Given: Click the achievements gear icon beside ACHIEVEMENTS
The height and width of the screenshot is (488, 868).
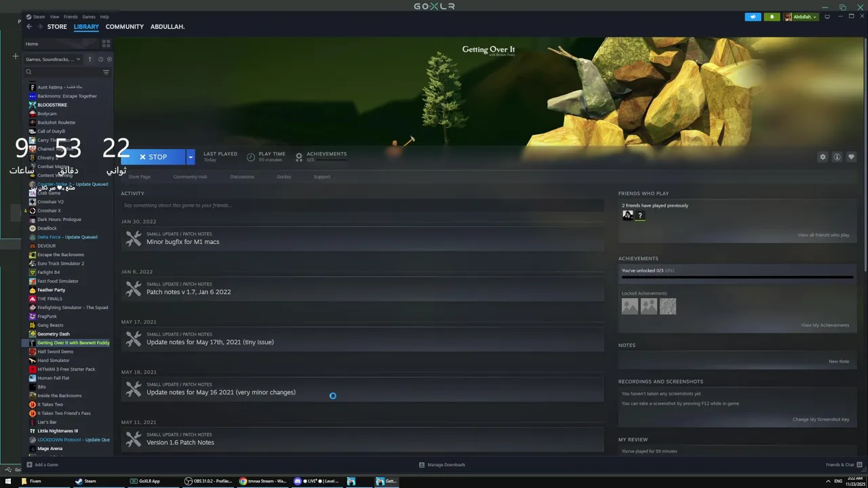Looking at the screenshot, I should pyautogui.click(x=298, y=157).
